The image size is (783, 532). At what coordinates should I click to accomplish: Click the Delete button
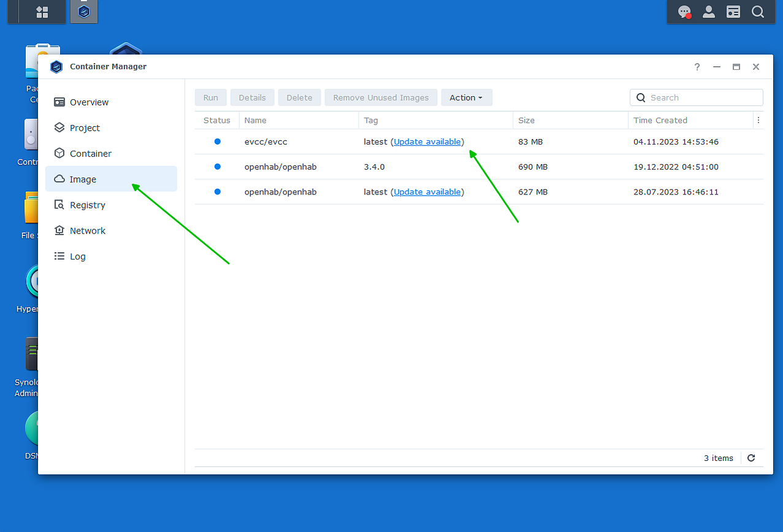[299, 97]
